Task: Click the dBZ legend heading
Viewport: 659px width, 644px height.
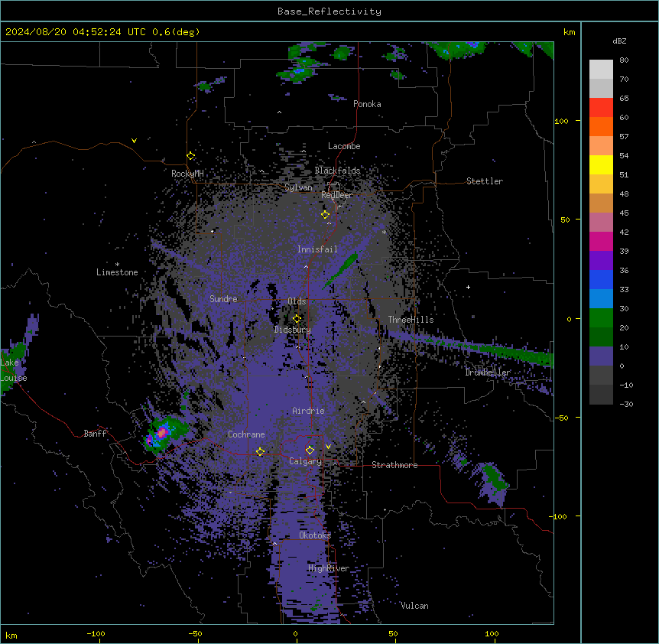Action: coord(619,41)
